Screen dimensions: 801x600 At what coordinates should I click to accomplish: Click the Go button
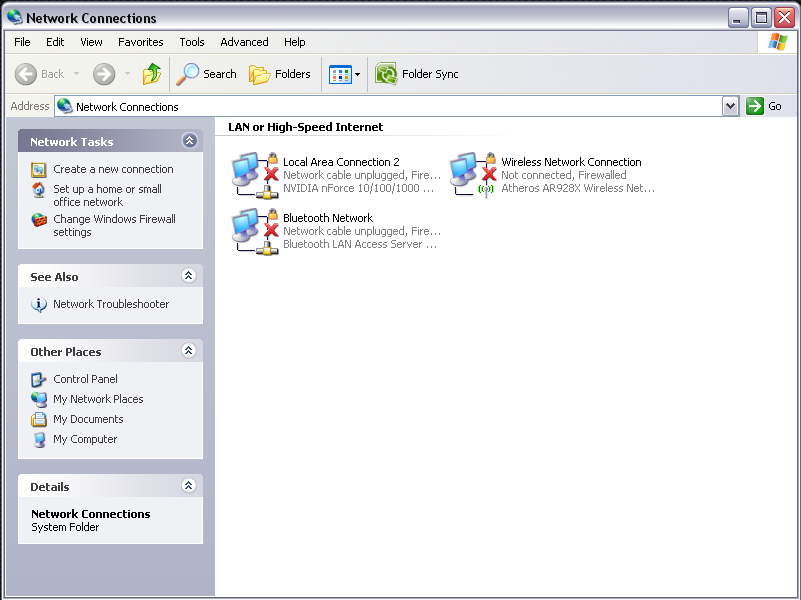pyautogui.click(x=764, y=106)
